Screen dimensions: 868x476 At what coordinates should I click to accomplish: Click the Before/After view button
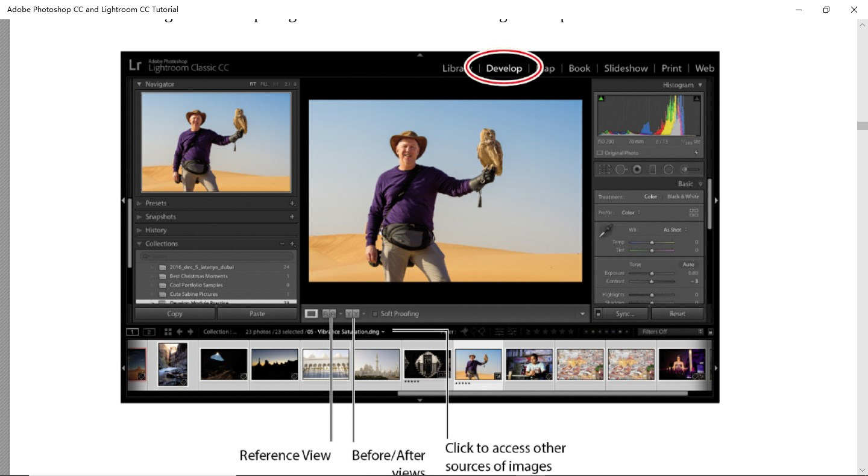353,314
